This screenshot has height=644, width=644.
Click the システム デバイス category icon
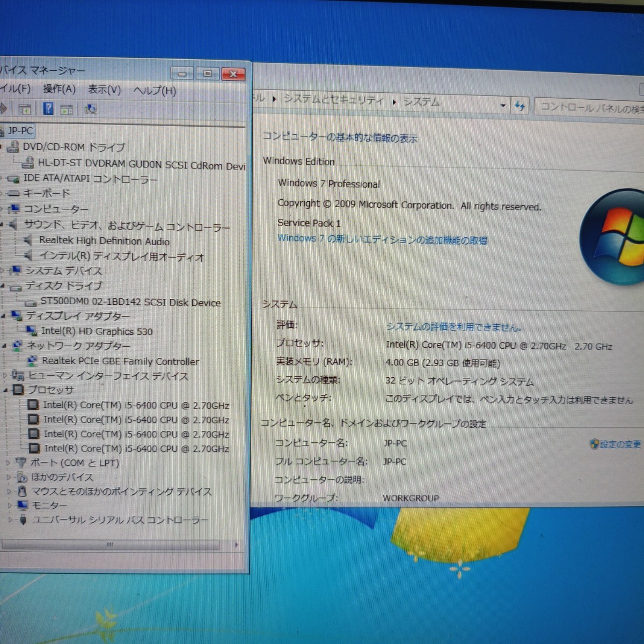tap(16, 270)
